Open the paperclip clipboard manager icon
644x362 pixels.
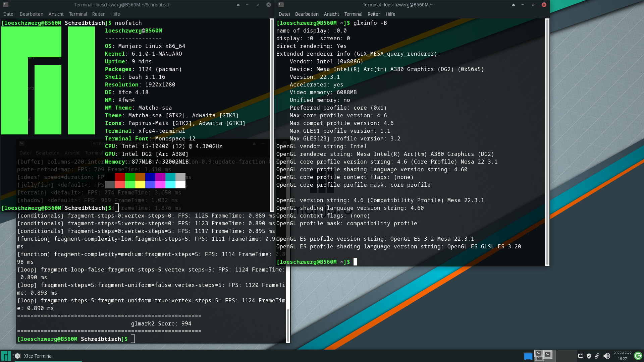pyautogui.click(x=597, y=356)
